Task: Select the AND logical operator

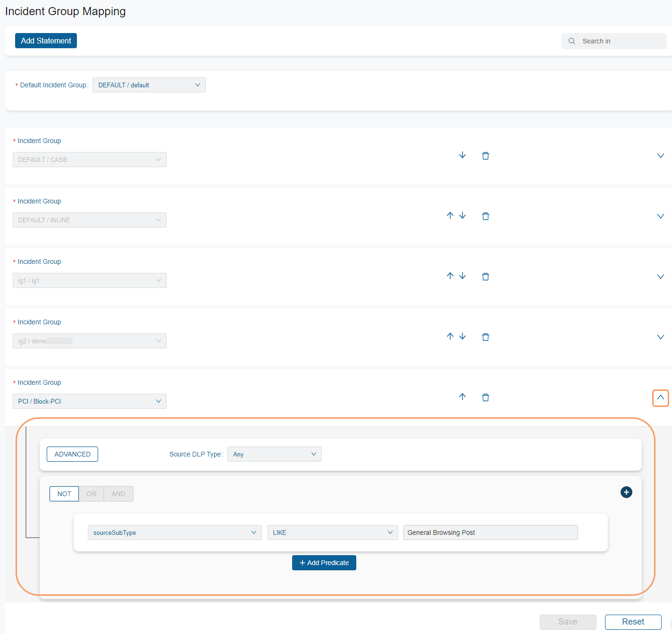Action: 118,494
